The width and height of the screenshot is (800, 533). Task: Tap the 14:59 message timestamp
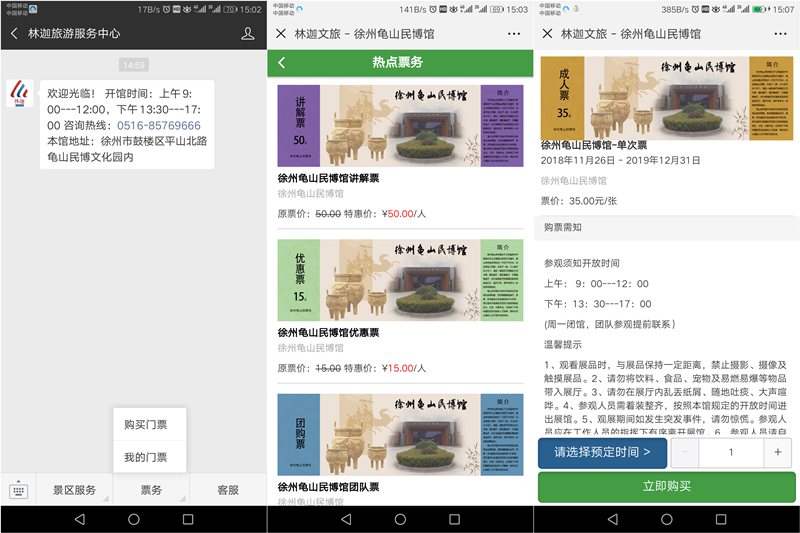click(x=134, y=65)
